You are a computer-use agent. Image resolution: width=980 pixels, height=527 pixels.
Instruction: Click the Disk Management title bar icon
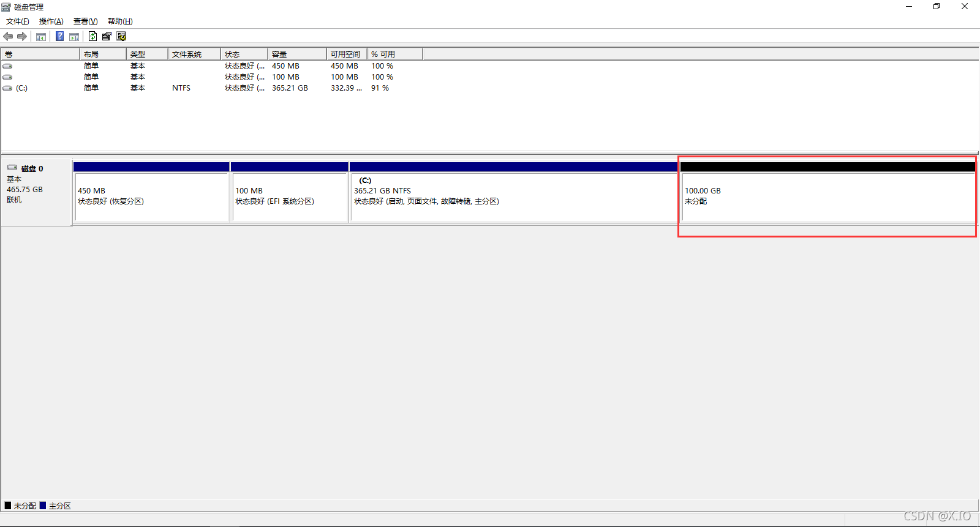pyautogui.click(x=6, y=7)
